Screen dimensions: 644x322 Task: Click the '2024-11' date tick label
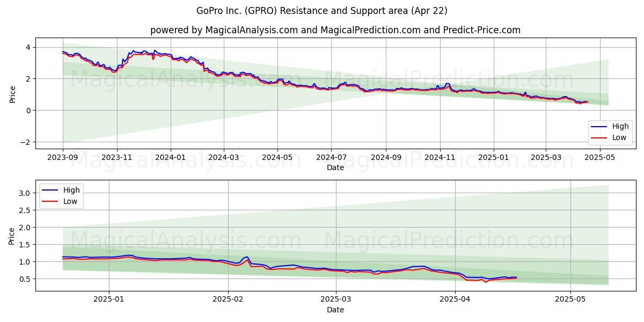click(440, 158)
